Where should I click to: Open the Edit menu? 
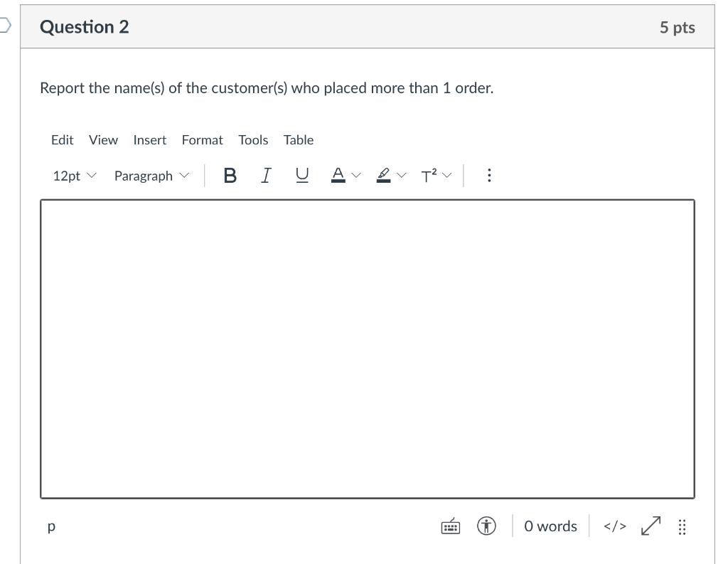click(x=63, y=140)
